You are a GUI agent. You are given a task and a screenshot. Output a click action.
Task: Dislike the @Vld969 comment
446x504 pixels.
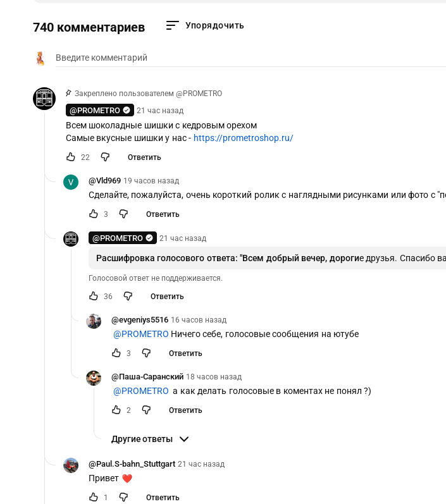[123, 214]
